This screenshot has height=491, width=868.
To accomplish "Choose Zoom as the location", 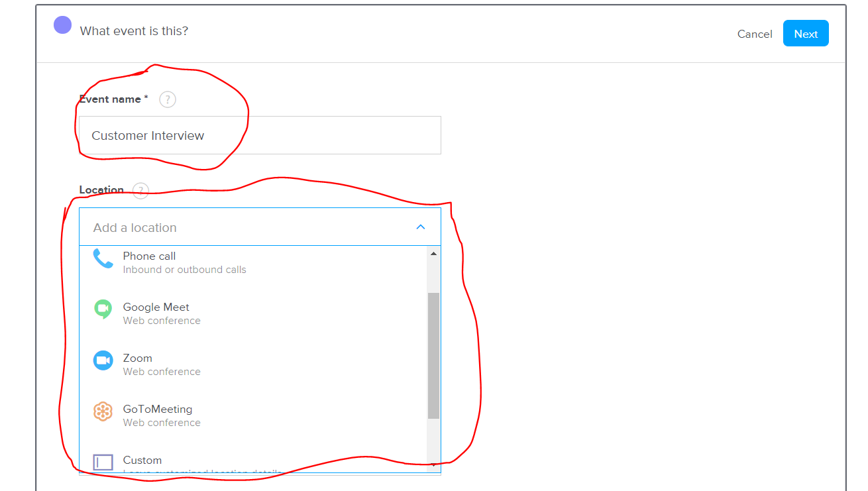I will [254, 364].
